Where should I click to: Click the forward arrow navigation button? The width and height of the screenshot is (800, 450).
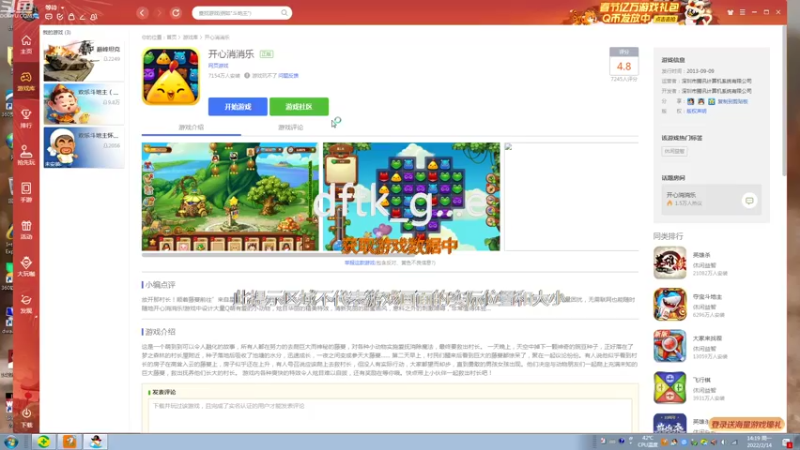(159, 13)
